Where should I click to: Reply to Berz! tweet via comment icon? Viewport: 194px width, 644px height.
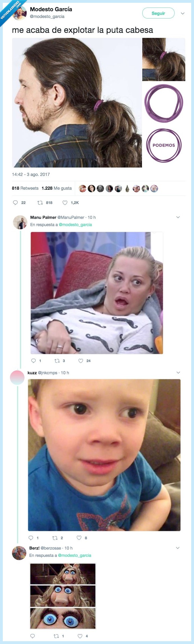[x=32, y=636]
